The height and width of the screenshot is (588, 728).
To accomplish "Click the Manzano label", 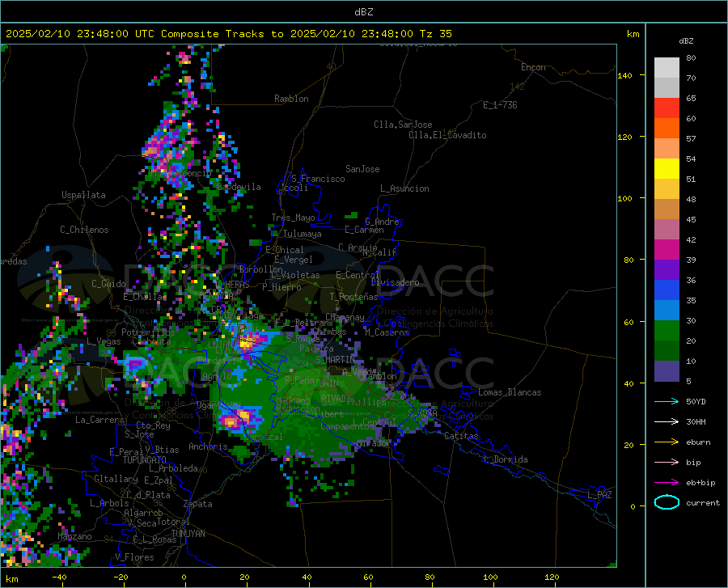I will [74, 536].
